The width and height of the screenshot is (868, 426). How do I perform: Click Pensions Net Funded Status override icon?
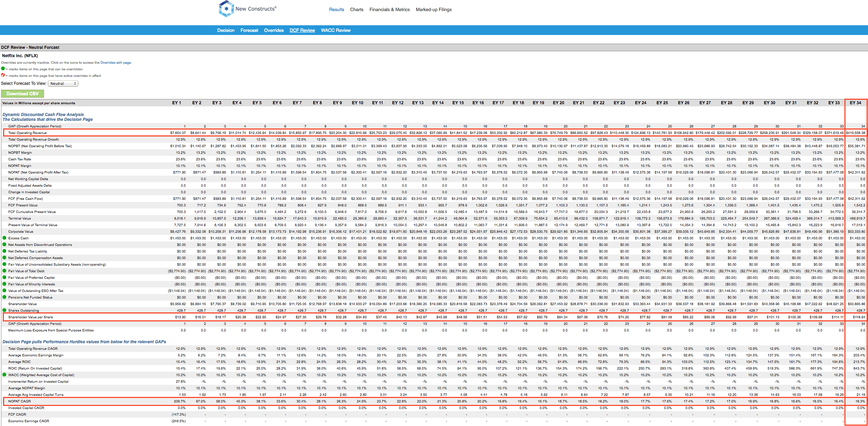pyautogui.click(x=5, y=297)
